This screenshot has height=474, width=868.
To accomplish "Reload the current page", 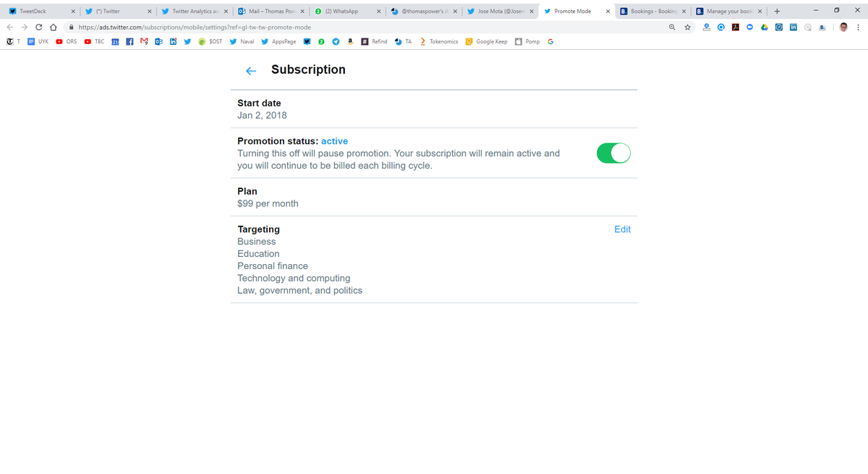I will click(x=39, y=27).
